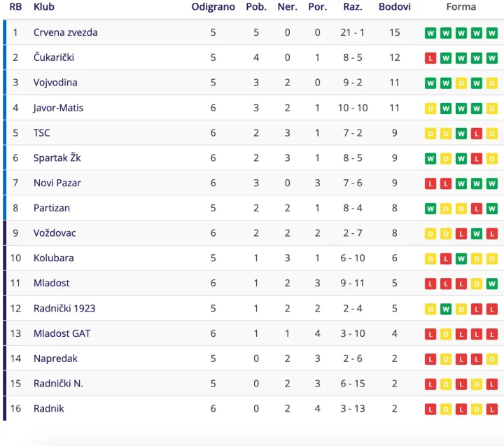Click the green W badge in Kolubara's form
The image size is (504, 446).
tap(461, 258)
